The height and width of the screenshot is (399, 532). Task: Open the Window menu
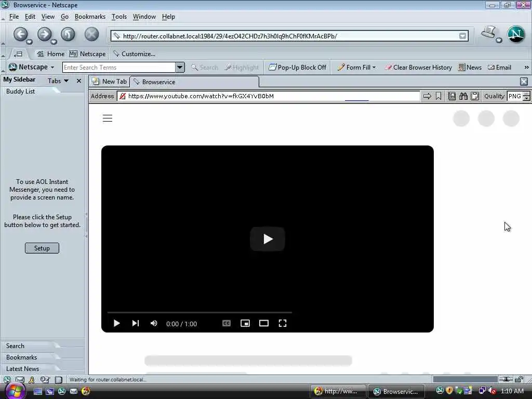point(144,17)
